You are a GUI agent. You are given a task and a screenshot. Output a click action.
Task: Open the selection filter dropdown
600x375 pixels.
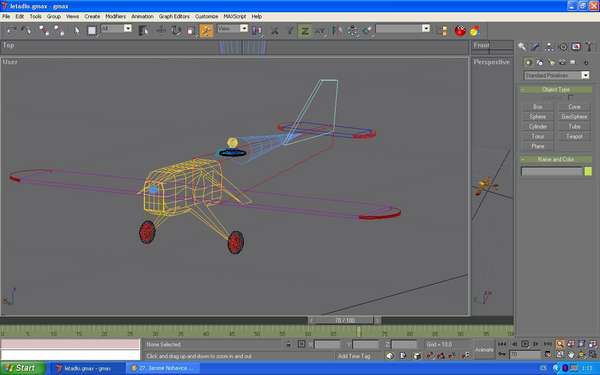pyautogui.click(x=127, y=28)
